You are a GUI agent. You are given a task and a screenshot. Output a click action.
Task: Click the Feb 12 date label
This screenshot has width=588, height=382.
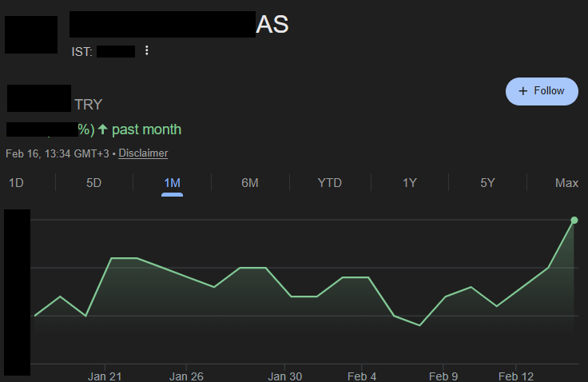click(516, 376)
